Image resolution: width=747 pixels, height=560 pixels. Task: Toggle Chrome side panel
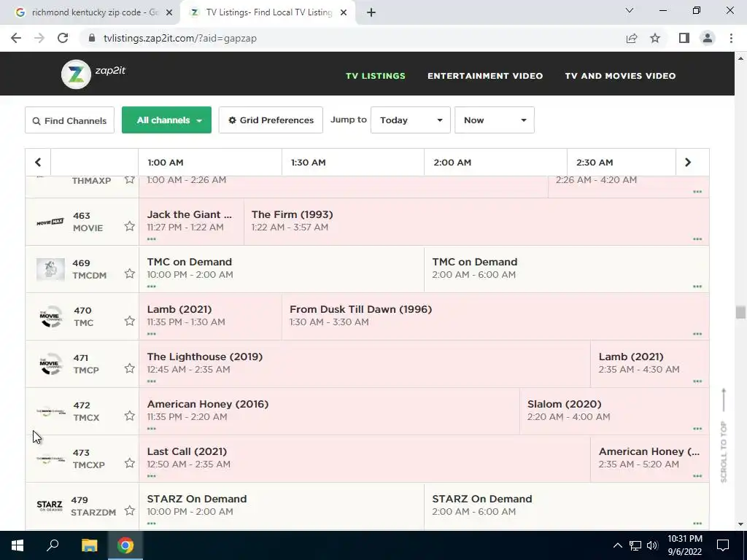(x=684, y=38)
